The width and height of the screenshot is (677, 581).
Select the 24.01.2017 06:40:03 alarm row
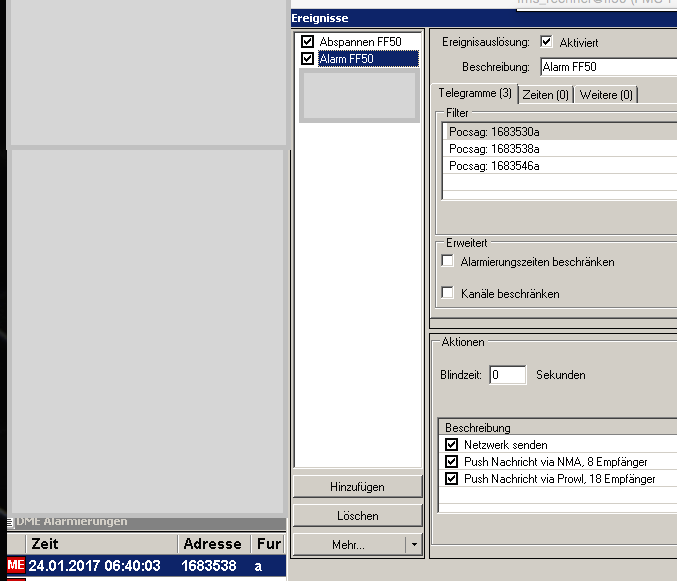(x=146, y=565)
